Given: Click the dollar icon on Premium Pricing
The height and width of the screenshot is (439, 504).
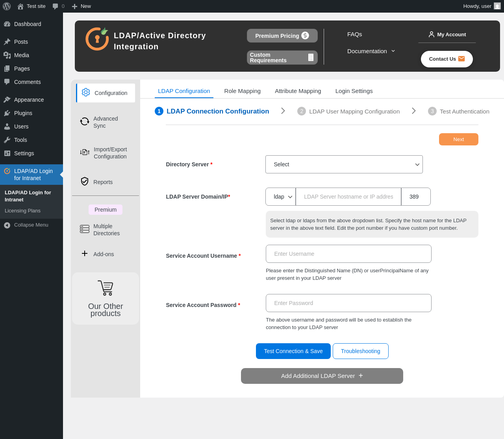Looking at the screenshot, I should (305, 35).
